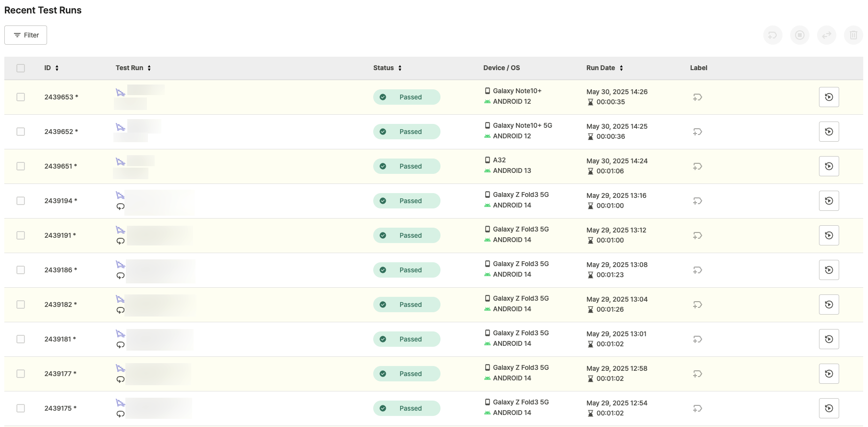Click the Galaxy Note10+ 5G device text

pos(523,125)
